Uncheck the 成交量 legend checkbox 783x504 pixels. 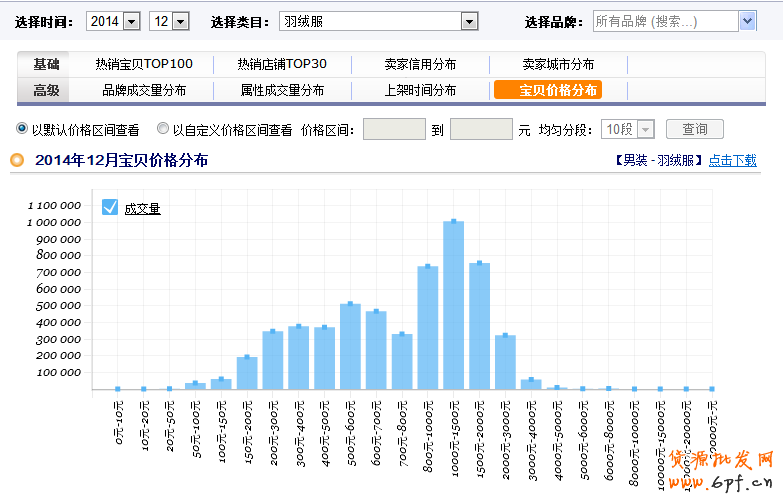pyautogui.click(x=111, y=207)
